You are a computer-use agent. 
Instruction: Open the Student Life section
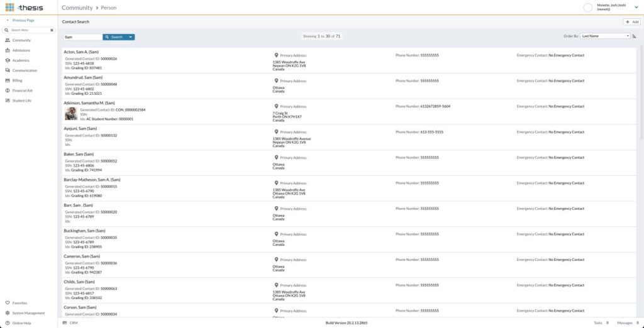click(x=21, y=101)
